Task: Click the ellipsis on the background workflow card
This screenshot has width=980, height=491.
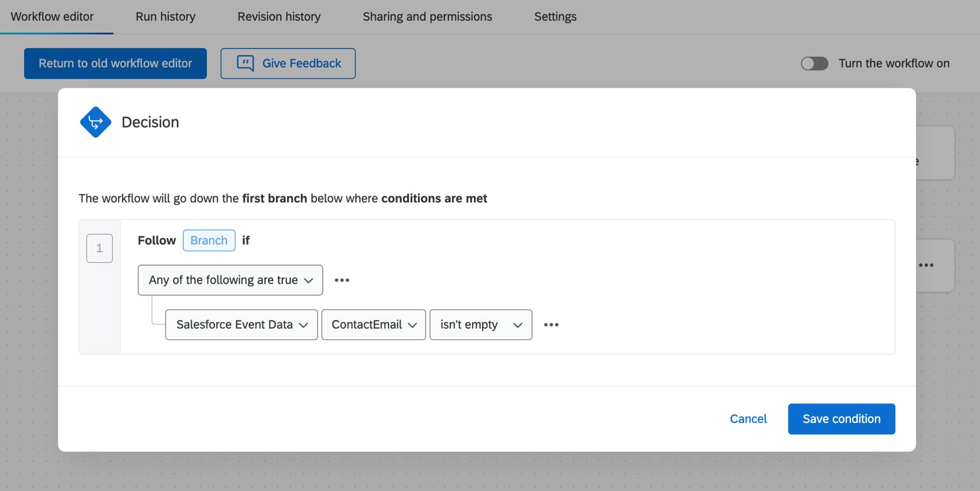Action: tap(926, 265)
